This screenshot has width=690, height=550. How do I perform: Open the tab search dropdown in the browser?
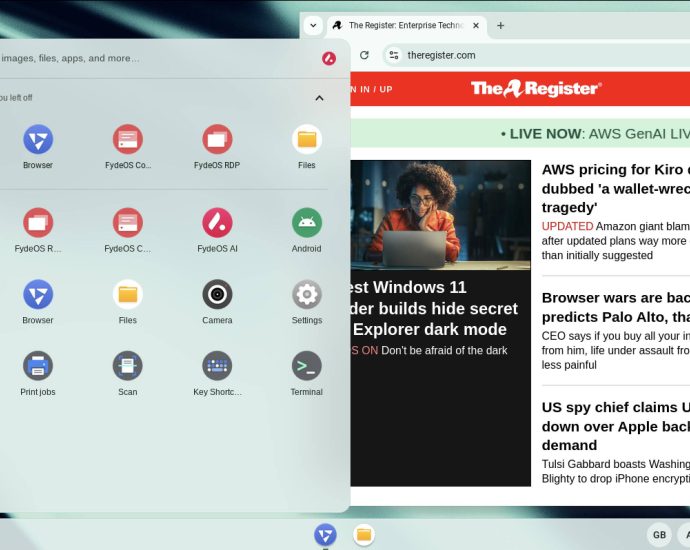click(313, 26)
